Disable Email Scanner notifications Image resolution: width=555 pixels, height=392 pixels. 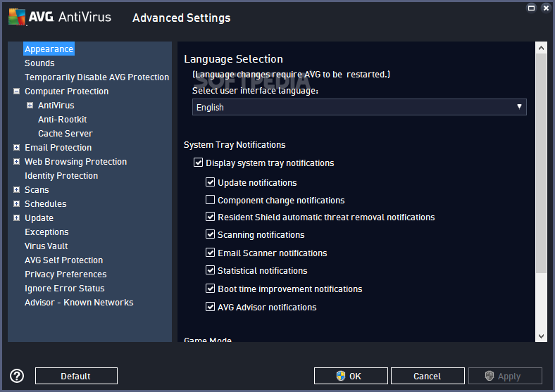211,253
